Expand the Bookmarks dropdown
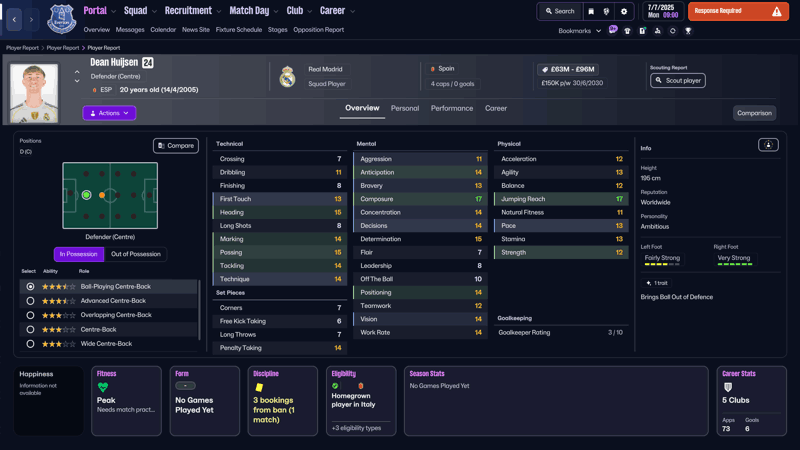 (580, 31)
